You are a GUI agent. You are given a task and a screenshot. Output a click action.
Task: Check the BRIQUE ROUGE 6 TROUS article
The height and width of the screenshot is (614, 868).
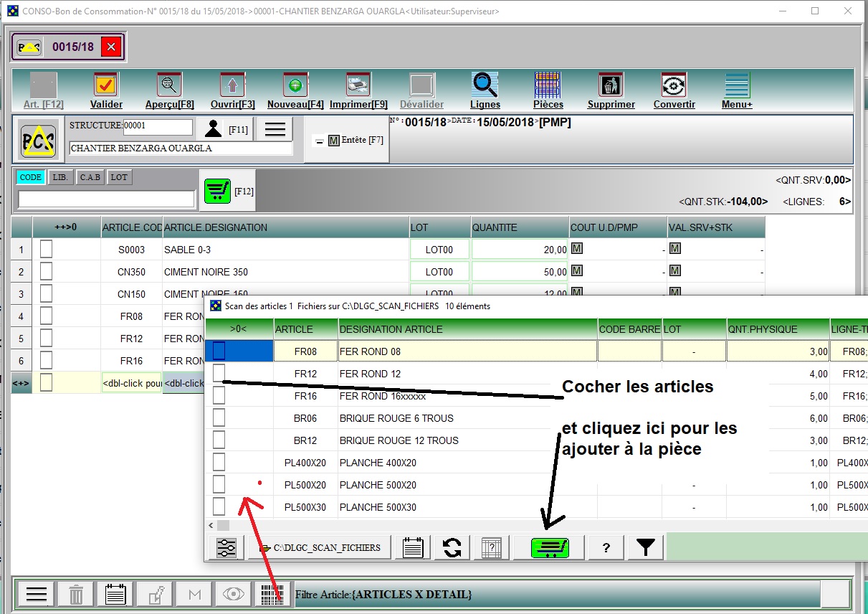pos(219,417)
